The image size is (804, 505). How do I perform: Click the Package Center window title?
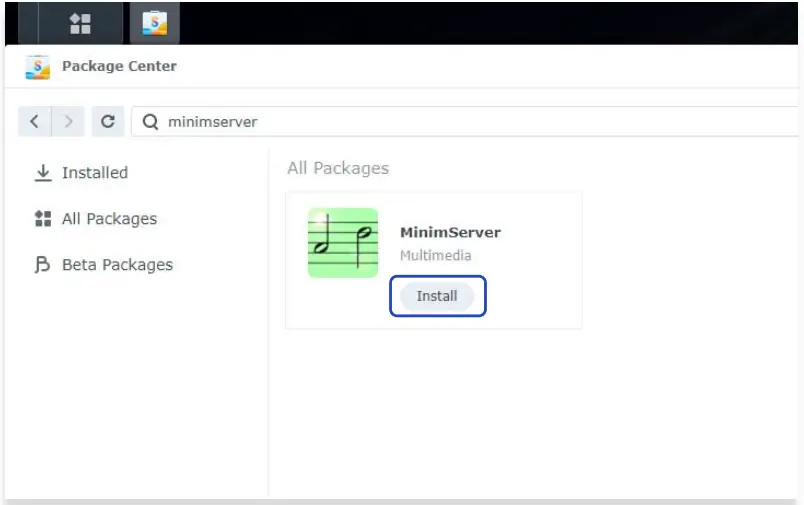119,66
